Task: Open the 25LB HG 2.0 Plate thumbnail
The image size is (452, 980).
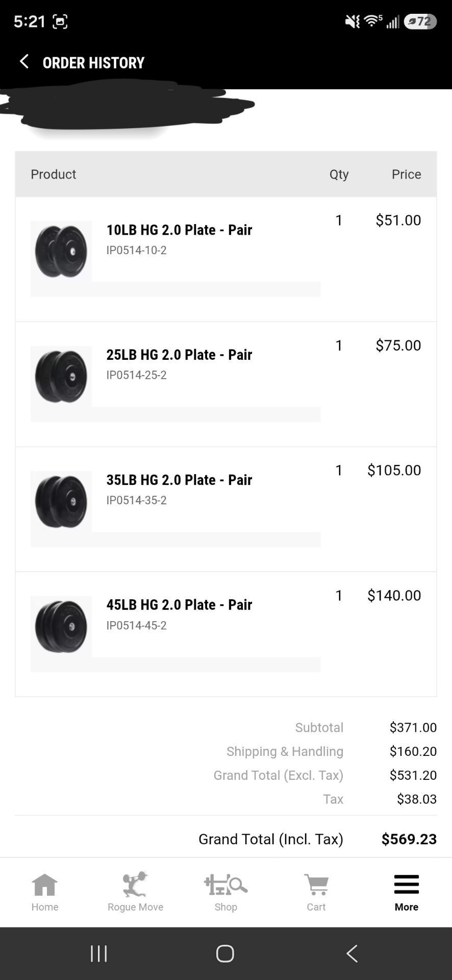Action: coord(61,377)
